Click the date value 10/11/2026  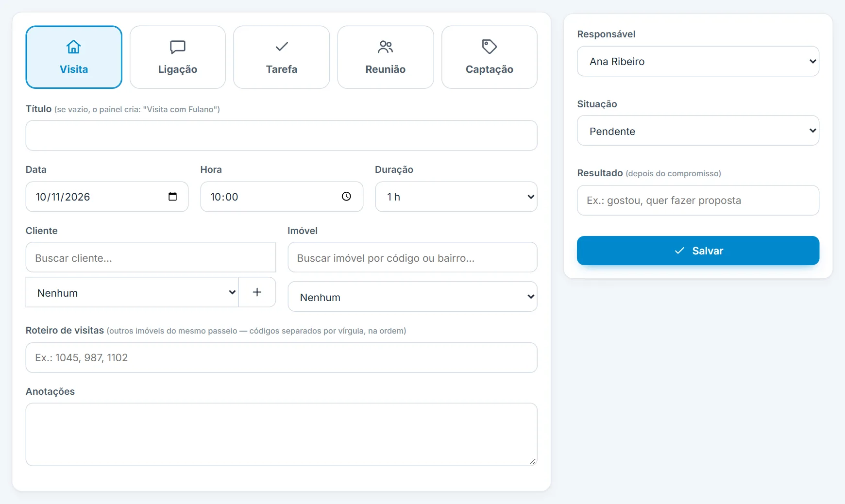tap(63, 197)
